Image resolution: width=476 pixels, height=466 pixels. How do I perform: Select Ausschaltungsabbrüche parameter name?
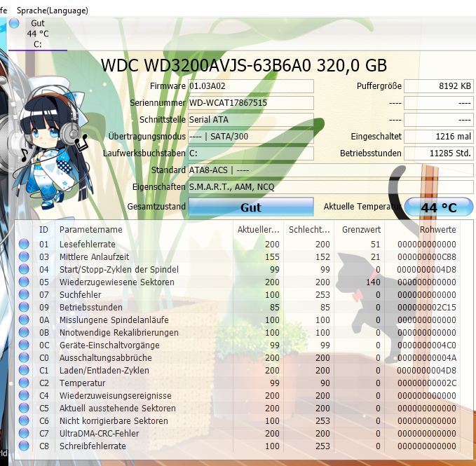click(106, 357)
